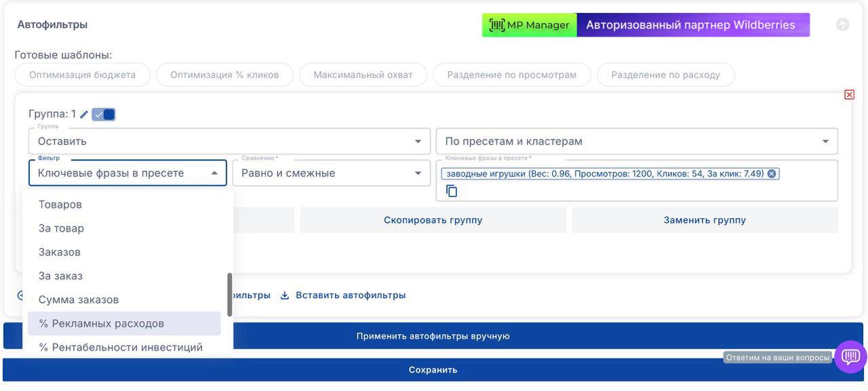Click the MP Manager partner banner
The image size is (868, 391).
point(645,25)
